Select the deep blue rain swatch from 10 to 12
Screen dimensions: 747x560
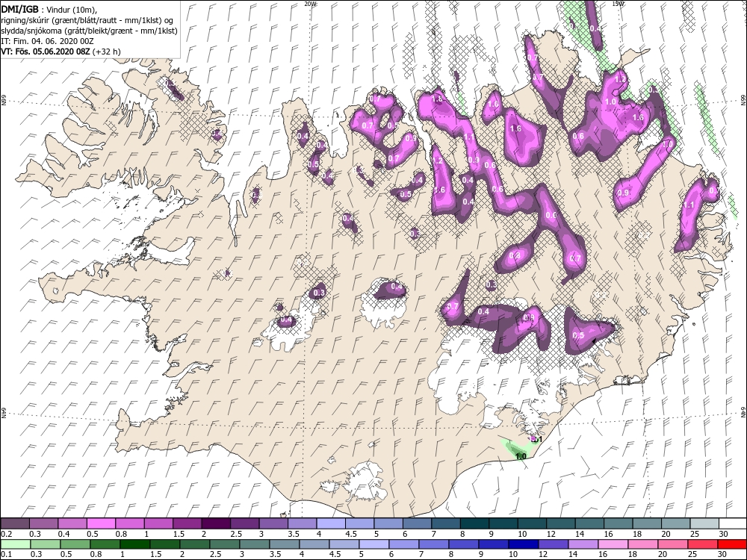pyautogui.click(x=523, y=544)
